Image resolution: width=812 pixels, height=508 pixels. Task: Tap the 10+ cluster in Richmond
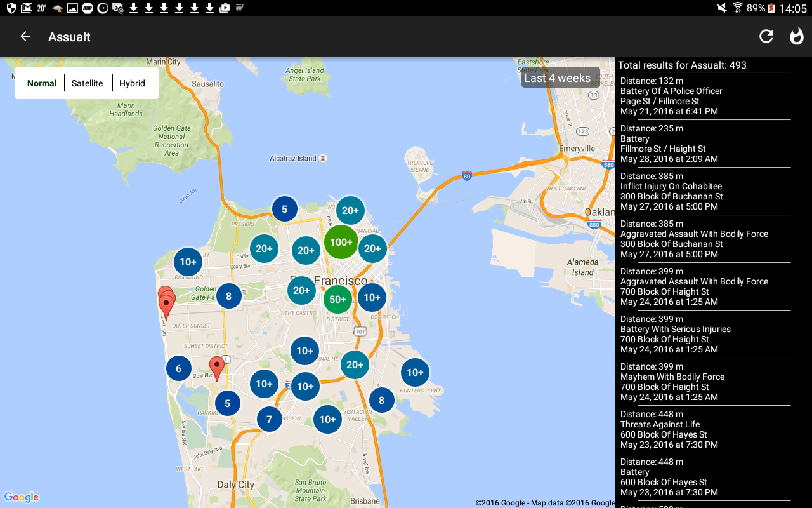pos(188,262)
